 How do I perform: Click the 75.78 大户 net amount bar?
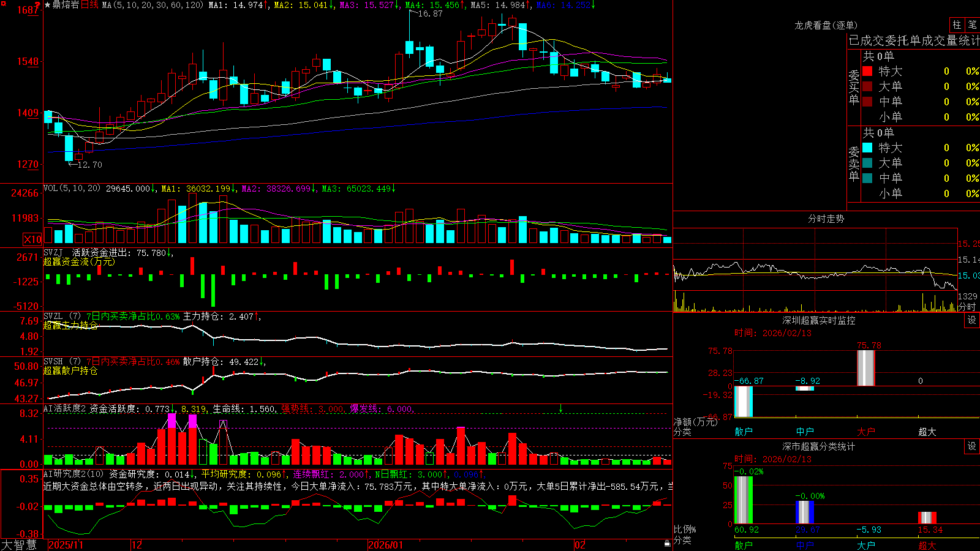point(866,368)
